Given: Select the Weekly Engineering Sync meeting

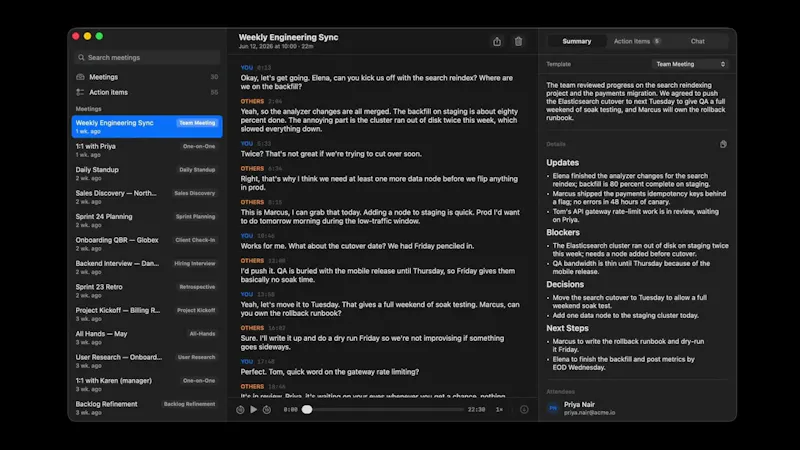Looking at the screenshot, I should point(147,127).
